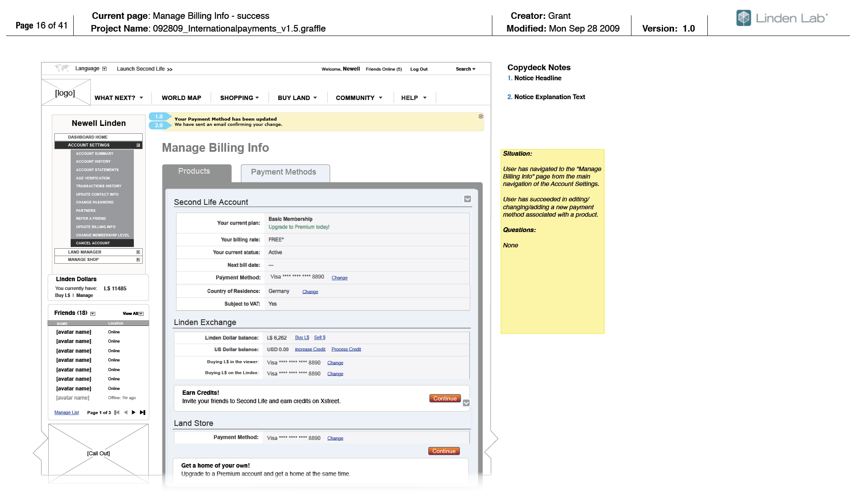Close the payment updated notice

point(480,116)
